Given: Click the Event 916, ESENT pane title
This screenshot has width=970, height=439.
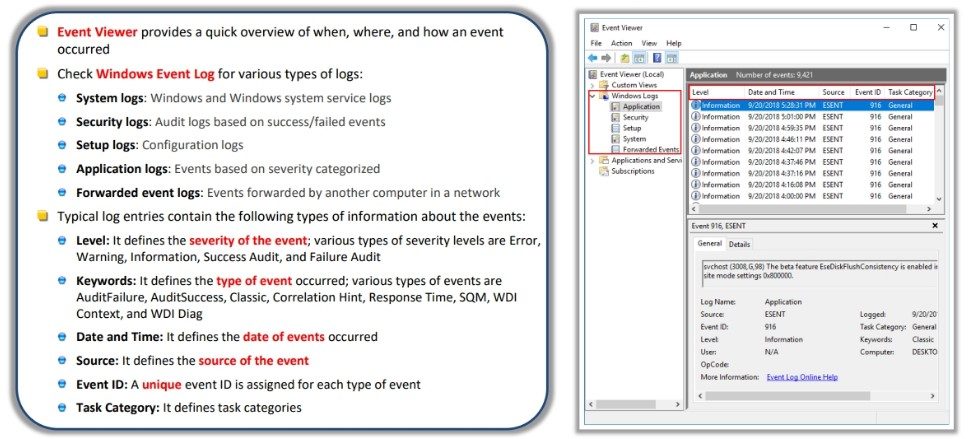Looking at the screenshot, I should click(x=719, y=226).
